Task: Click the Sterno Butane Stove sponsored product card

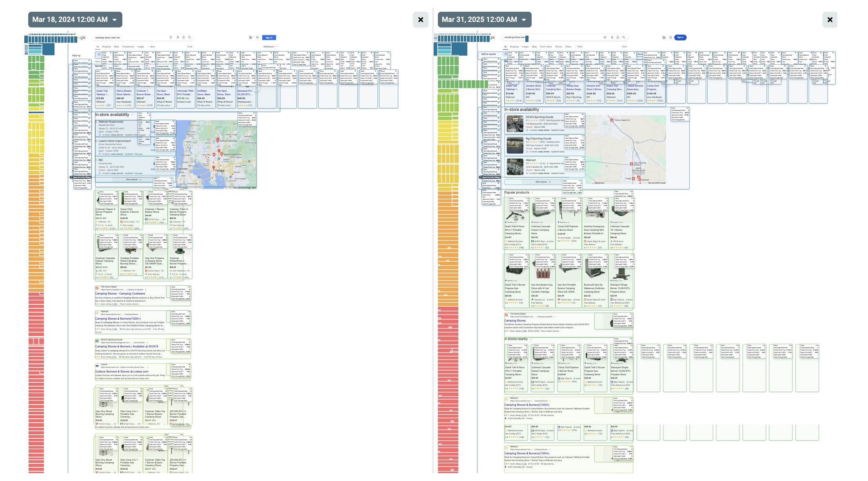Action: (125, 89)
